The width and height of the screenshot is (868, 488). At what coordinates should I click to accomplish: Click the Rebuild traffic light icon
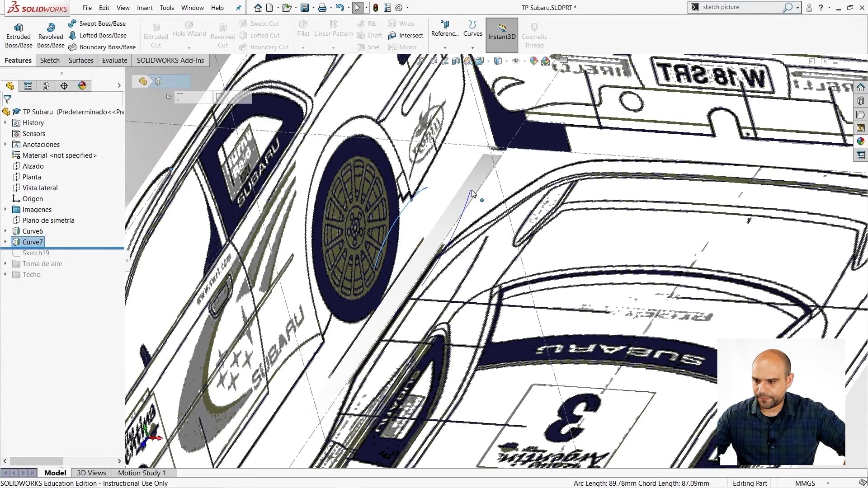[376, 8]
